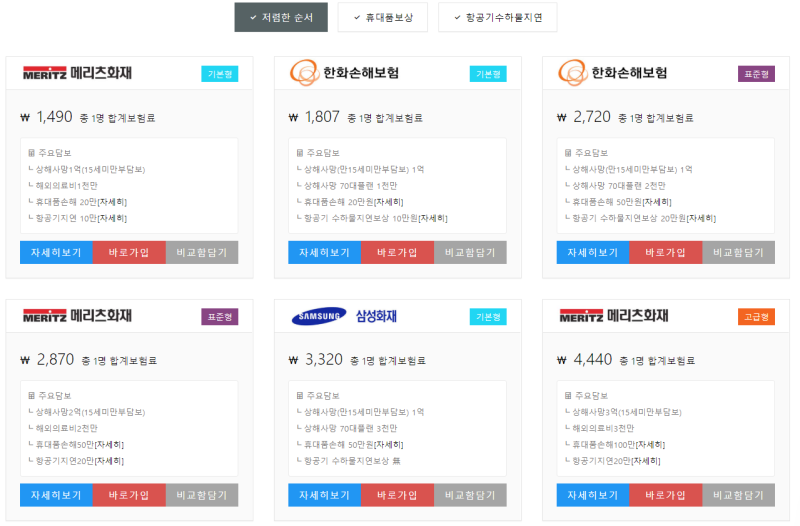800x526 pixels.
Task: Click 해외의료비3천만 on Meritz 4,440 card
Action: point(603,429)
